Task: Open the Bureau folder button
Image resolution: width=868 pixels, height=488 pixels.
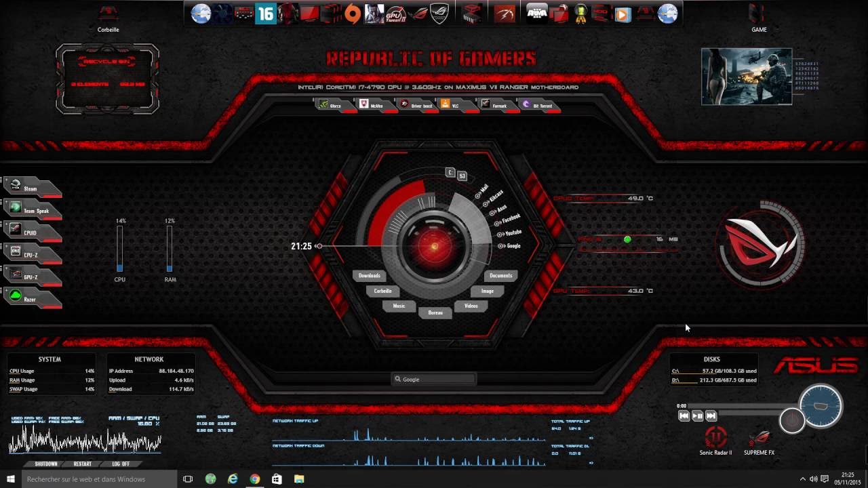Action: tap(435, 312)
